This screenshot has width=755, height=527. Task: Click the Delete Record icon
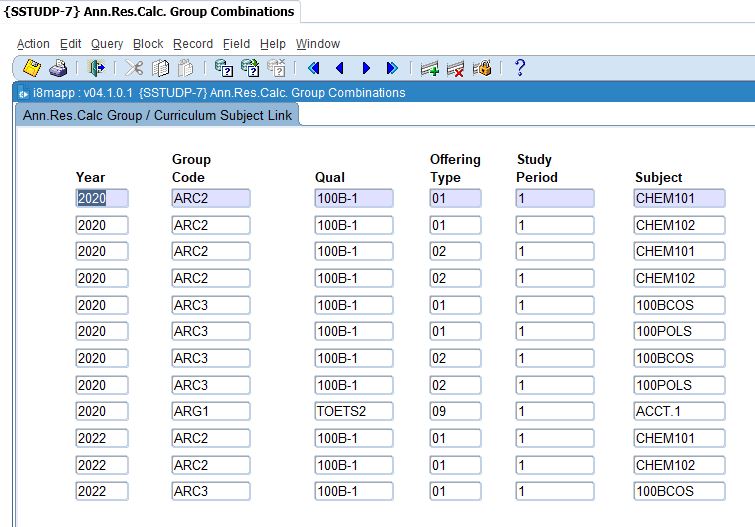(456, 68)
